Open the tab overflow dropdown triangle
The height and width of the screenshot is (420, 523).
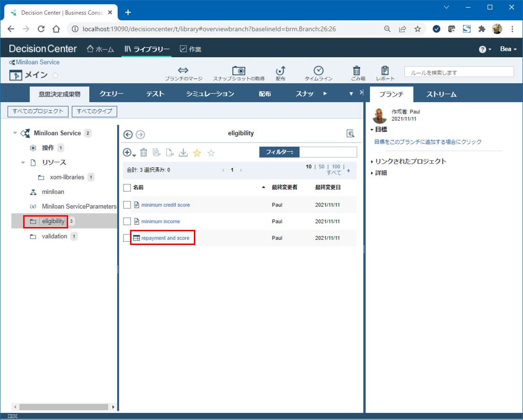[x=351, y=94]
